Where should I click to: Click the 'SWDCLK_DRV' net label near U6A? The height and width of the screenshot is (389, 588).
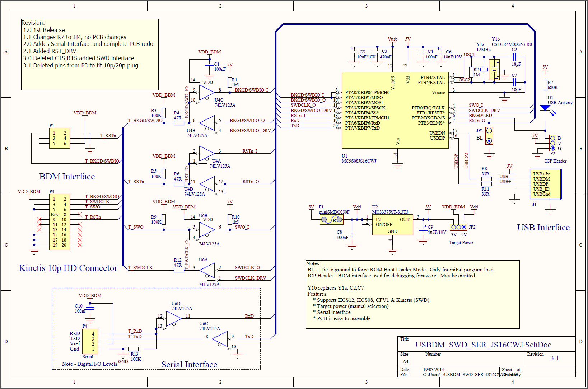point(251,278)
